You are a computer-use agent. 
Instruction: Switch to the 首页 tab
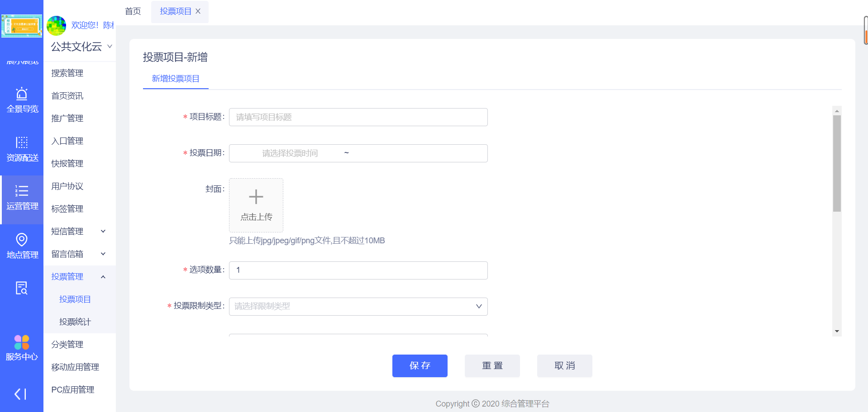pyautogui.click(x=133, y=11)
